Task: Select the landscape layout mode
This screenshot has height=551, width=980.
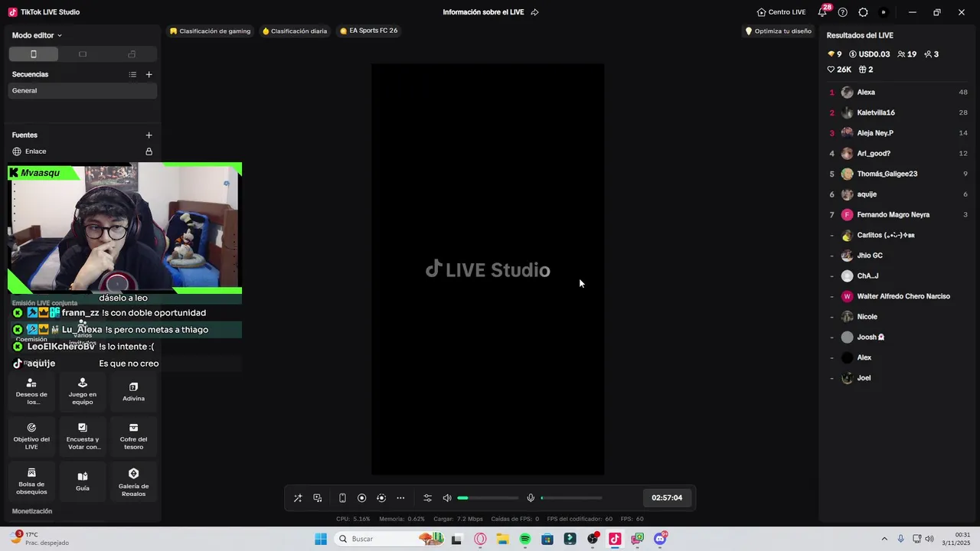Action: (x=83, y=54)
